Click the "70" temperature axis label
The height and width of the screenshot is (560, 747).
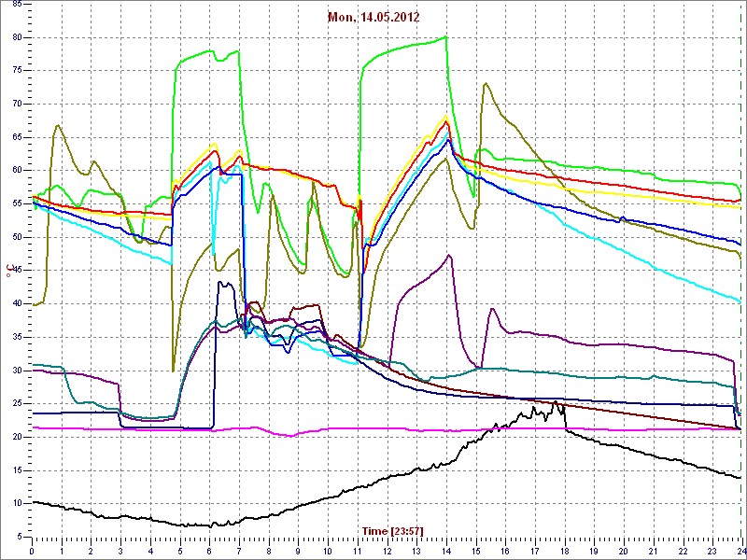(x=16, y=105)
